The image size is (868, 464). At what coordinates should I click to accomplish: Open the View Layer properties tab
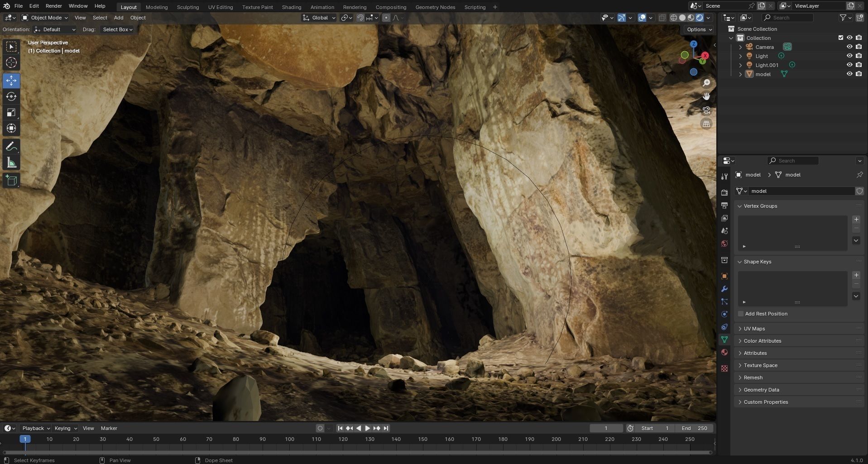point(724,218)
